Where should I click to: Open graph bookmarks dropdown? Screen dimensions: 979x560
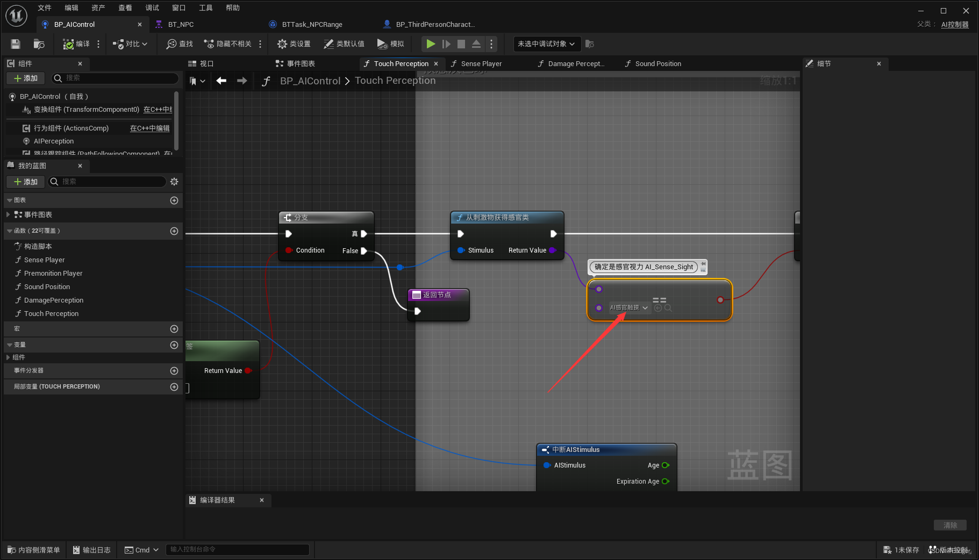coord(197,81)
